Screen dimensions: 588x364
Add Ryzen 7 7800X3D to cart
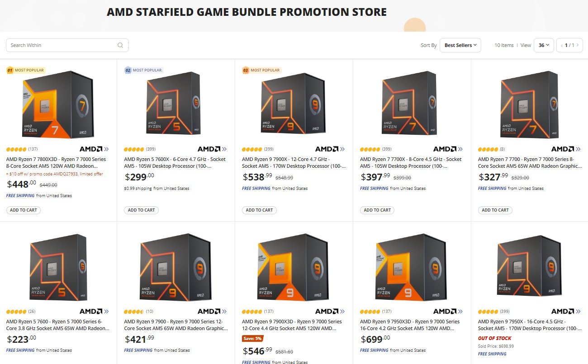click(24, 210)
